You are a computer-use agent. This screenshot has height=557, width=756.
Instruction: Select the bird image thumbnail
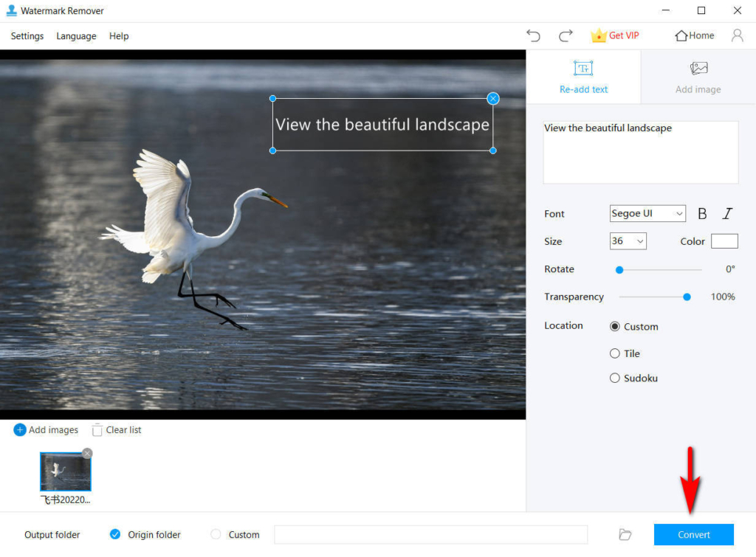click(65, 472)
